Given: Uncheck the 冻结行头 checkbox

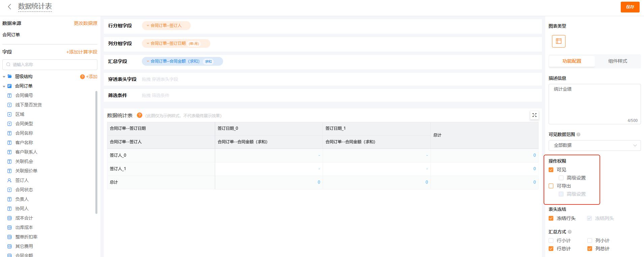Looking at the screenshot, I should pyautogui.click(x=551, y=218).
